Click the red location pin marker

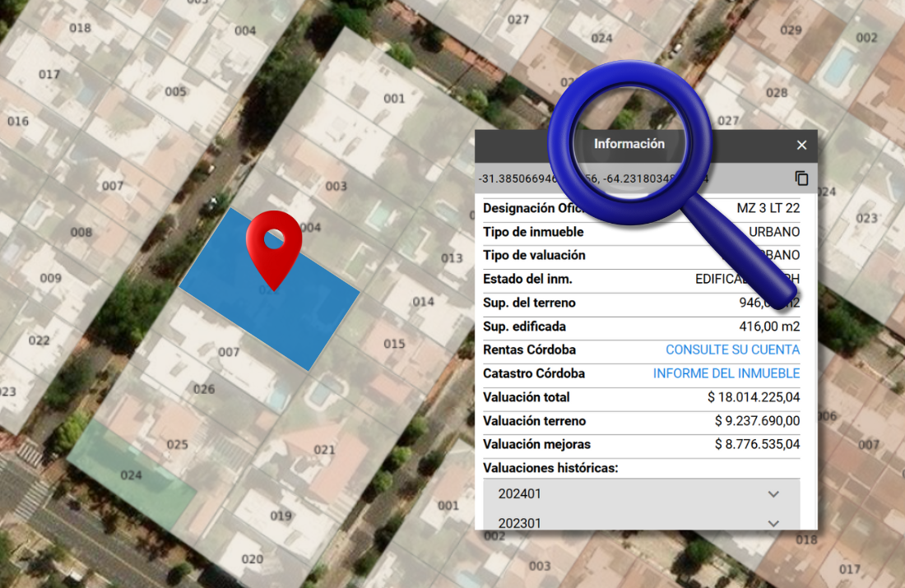click(x=274, y=249)
